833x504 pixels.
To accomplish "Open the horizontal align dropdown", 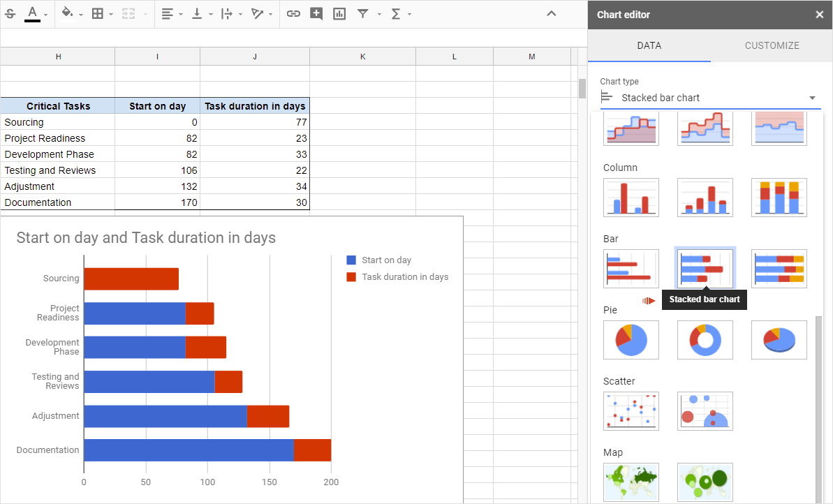I will [172, 13].
